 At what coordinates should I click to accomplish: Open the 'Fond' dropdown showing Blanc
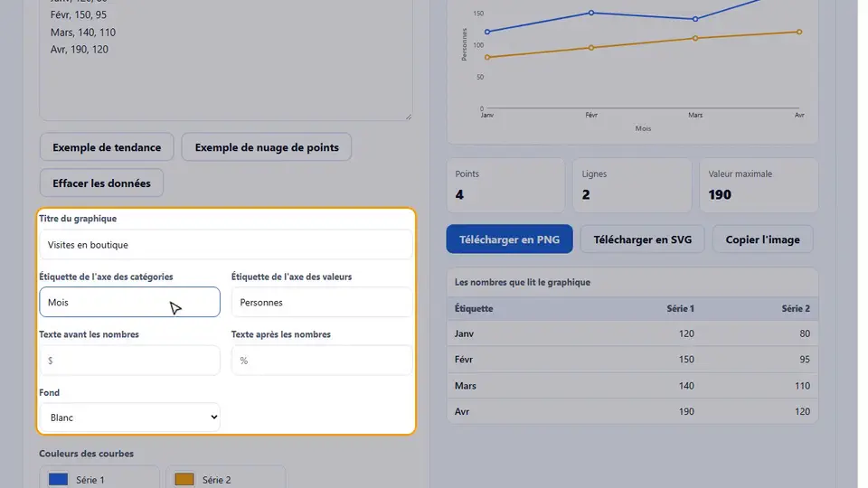pyautogui.click(x=129, y=418)
